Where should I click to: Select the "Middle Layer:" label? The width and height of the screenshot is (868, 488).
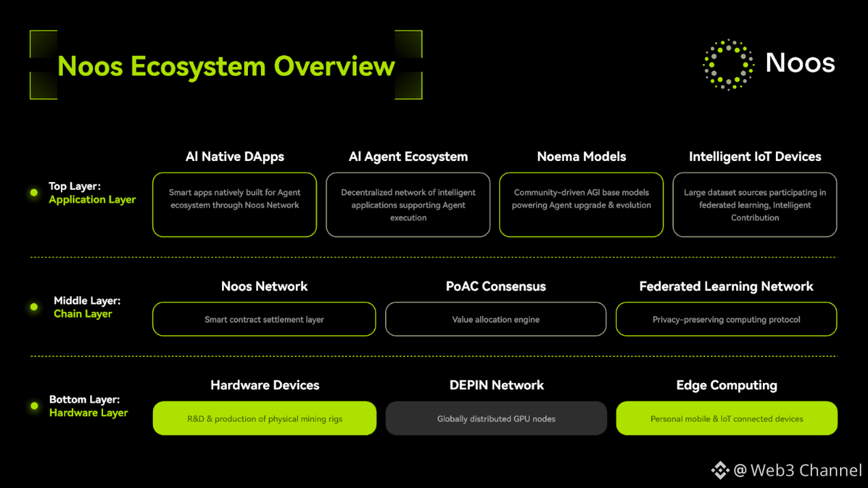click(x=87, y=300)
